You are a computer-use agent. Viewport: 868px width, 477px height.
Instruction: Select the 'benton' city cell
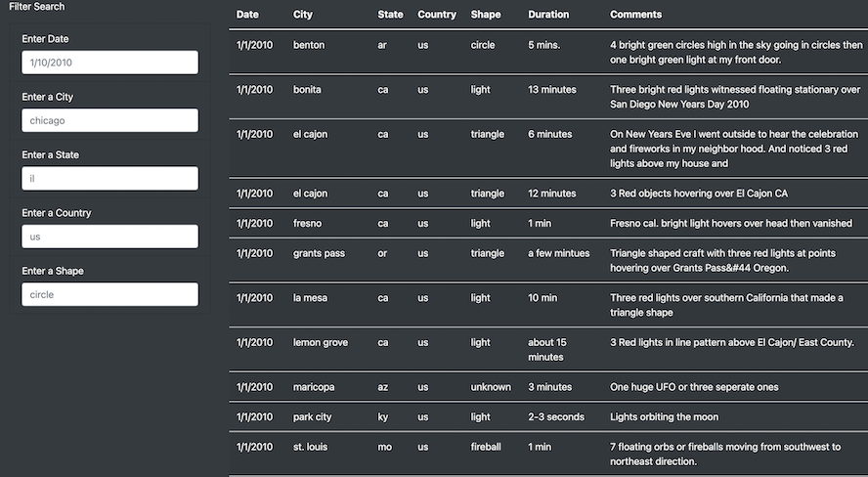tap(309, 45)
